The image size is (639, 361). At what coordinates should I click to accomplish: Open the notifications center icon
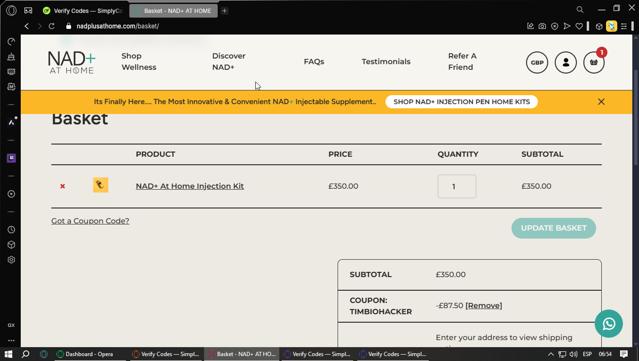624,354
